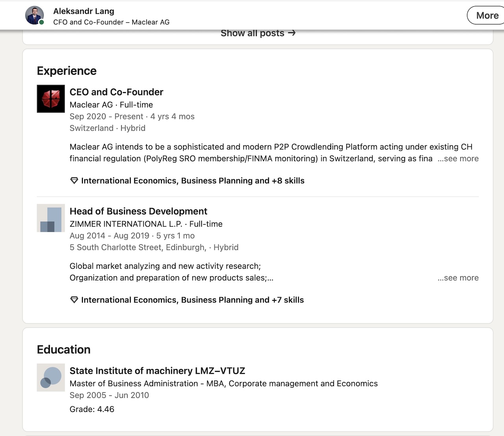Open the Maclear AG company logo
This screenshot has width=504, height=436.
point(51,99)
